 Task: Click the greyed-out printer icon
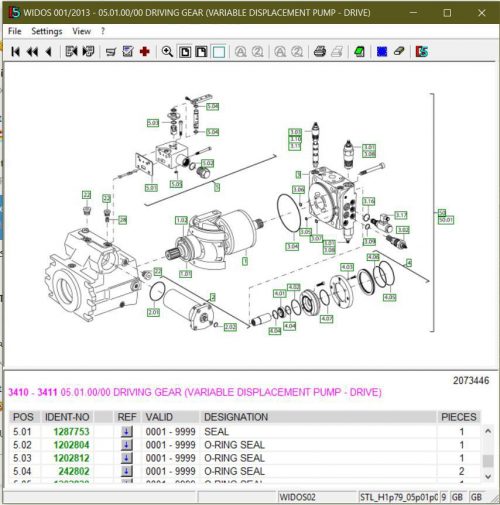337,52
